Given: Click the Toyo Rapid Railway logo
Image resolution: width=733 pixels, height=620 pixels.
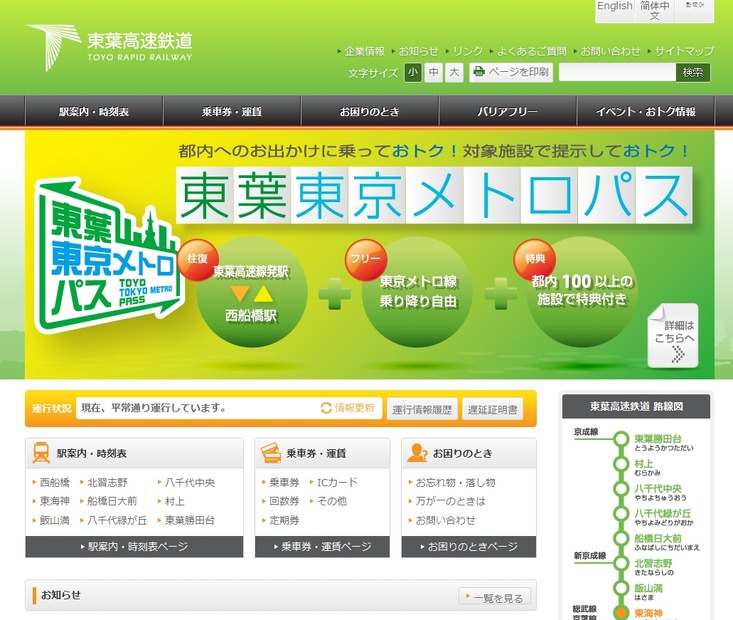Looking at the screenshot, I should tap(109, 47).
